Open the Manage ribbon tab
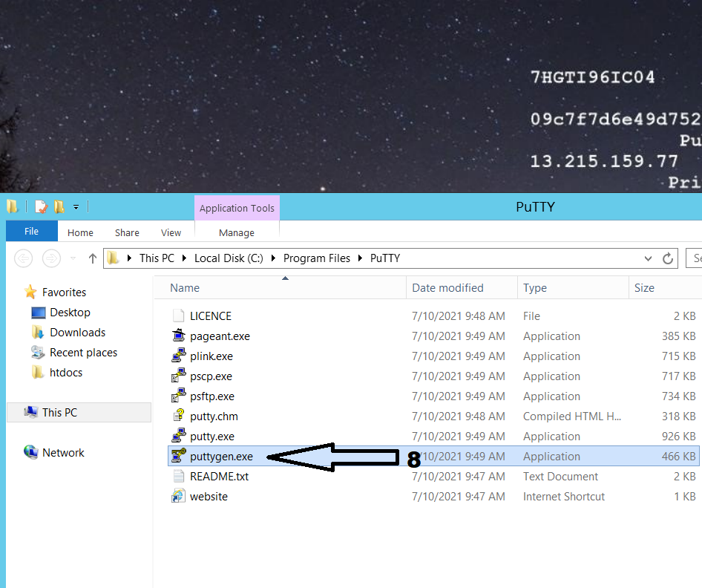The image size is (702, 588). pyautogui.click(x=237, y=233)
